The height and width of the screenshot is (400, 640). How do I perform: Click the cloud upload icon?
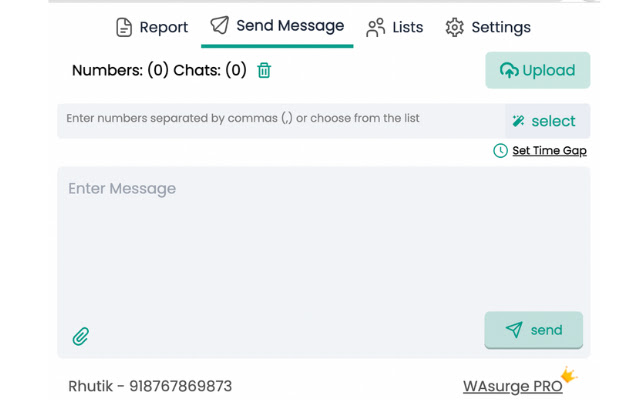click(x=509, y=70)
